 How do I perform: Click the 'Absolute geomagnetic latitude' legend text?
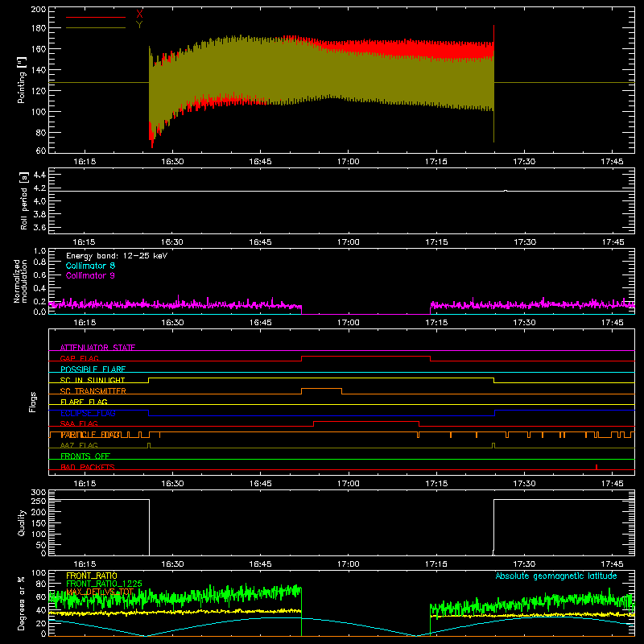click(556, 576)
